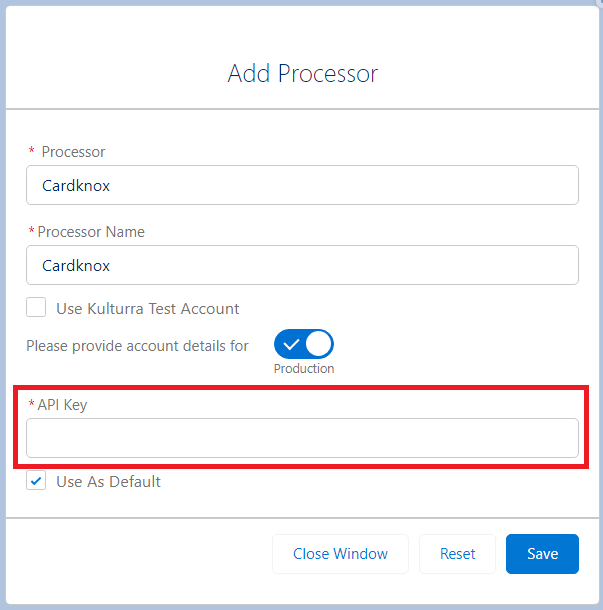Save the new processor

pos(542,554)
